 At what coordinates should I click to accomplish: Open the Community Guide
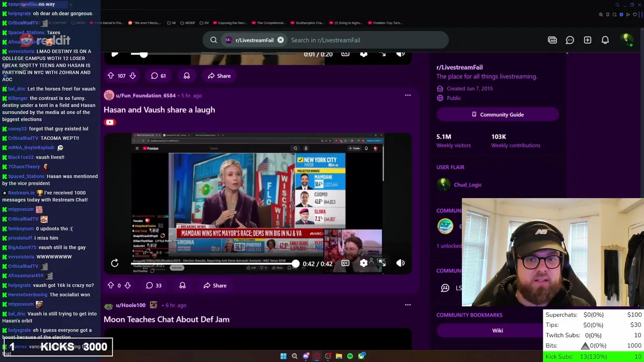click(498, 115)
